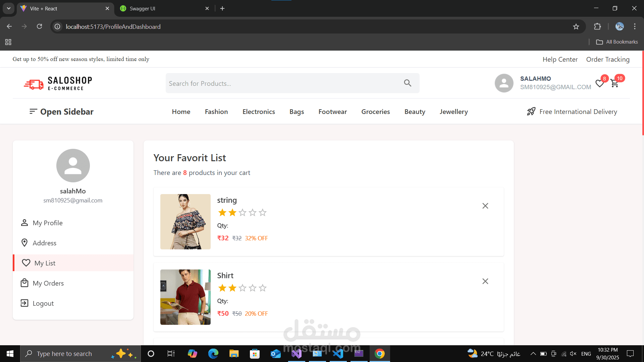Open the wishlist heart icon in header
Image resolution: width=644 pixels, height=362 pixels.
[x=600, y=83]
